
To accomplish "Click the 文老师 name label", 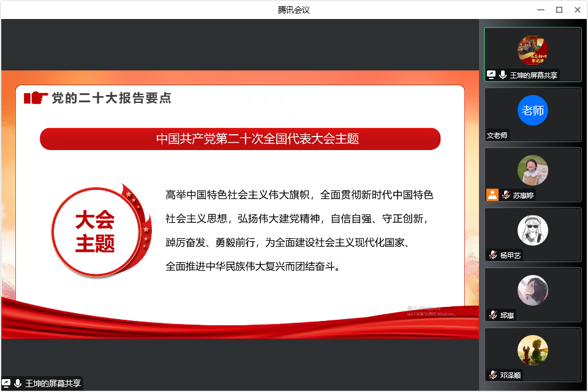I will [x=497, y=135].
